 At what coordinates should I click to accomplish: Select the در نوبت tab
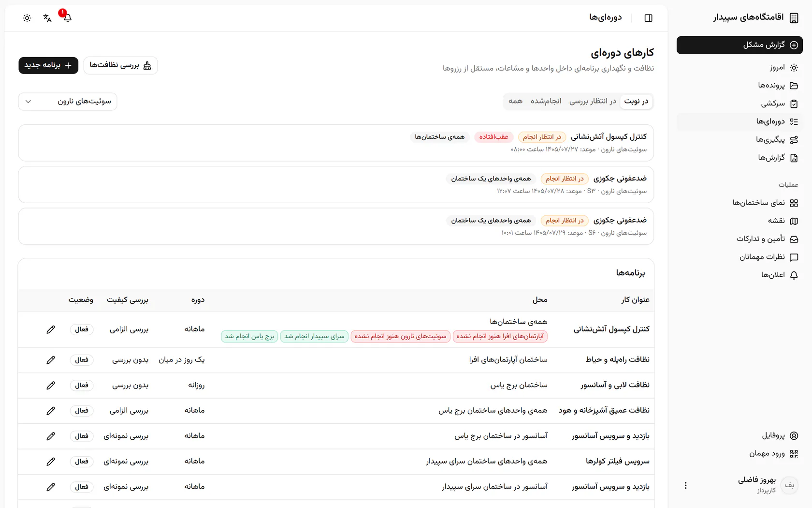point(636,101)
